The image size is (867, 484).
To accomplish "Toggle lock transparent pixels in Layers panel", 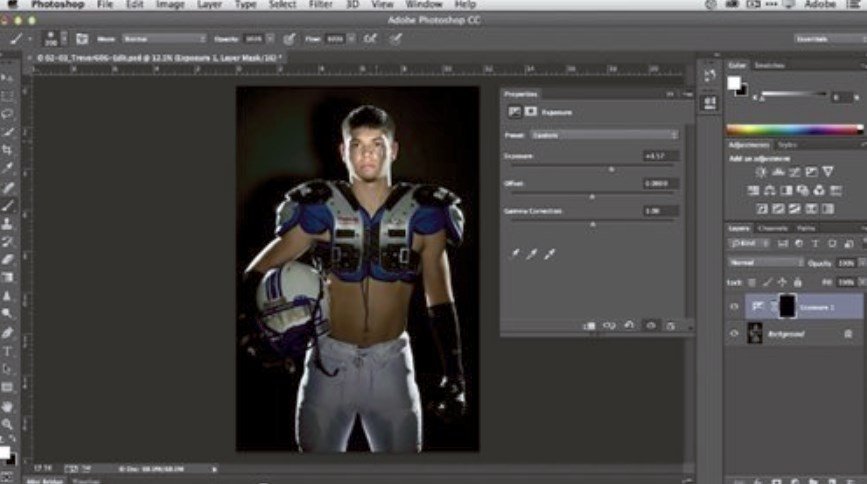I will [x=752, y=283].
